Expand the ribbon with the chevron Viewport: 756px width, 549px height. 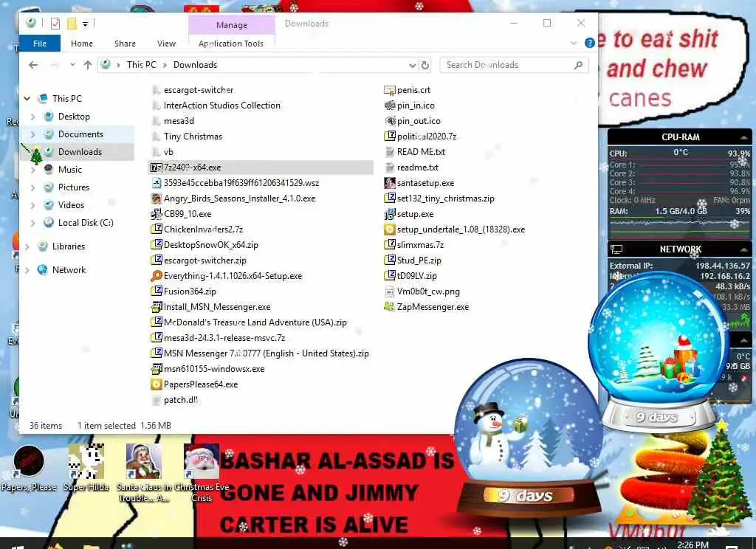click(573, 43)
